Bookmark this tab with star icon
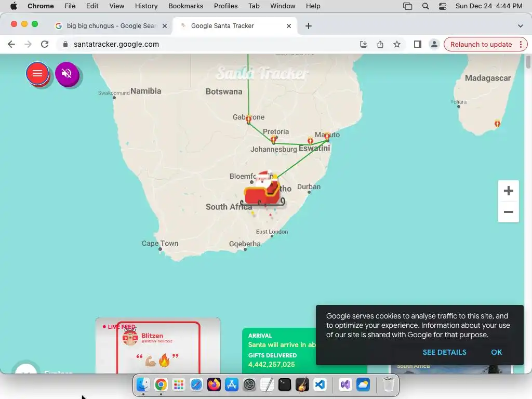The image size is (532, 399). coord(396,45)
